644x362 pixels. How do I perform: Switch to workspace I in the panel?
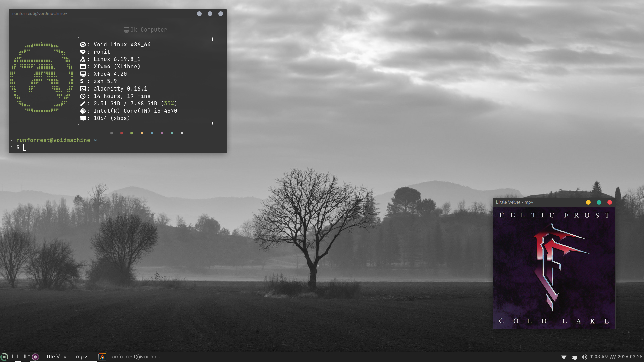point(12,357)
